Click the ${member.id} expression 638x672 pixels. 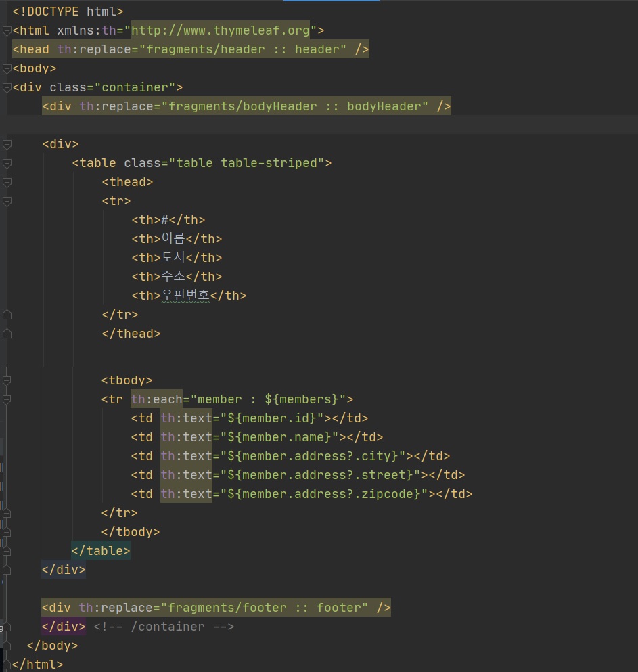272,418
